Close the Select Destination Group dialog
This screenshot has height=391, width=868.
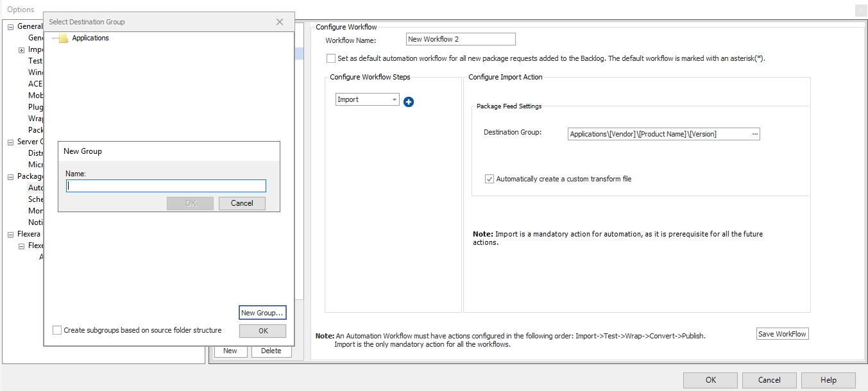[280, 22]
